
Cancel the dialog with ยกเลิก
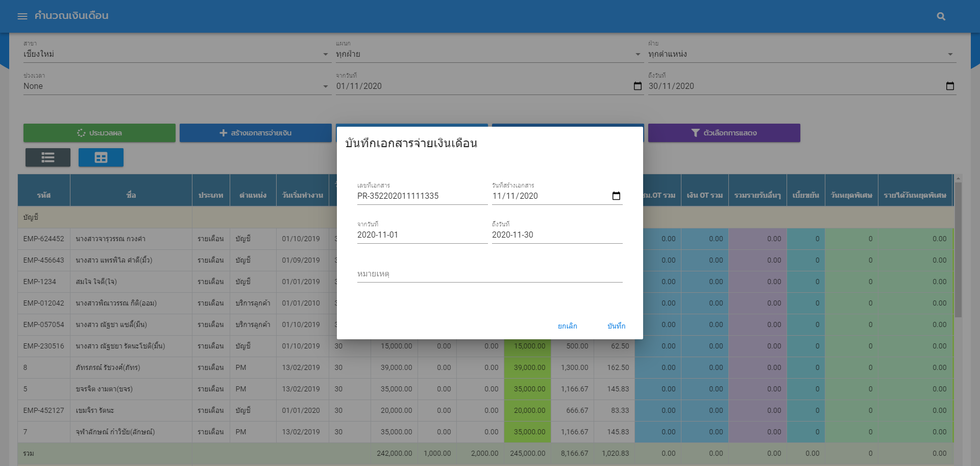567,326
